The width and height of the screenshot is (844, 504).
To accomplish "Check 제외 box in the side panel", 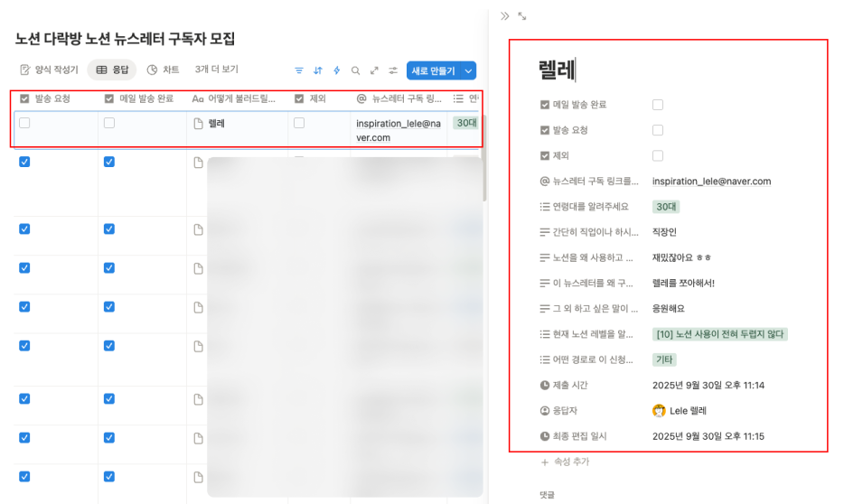I will (x=658, y=156).
